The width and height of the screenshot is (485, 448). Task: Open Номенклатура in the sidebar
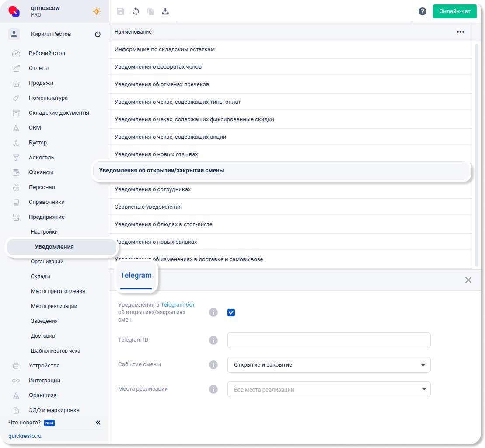48,98
